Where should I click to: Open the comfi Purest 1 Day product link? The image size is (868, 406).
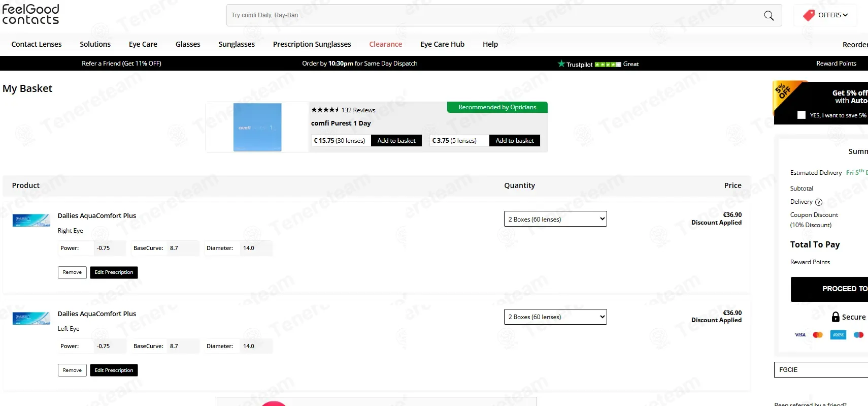pos(341,123)
